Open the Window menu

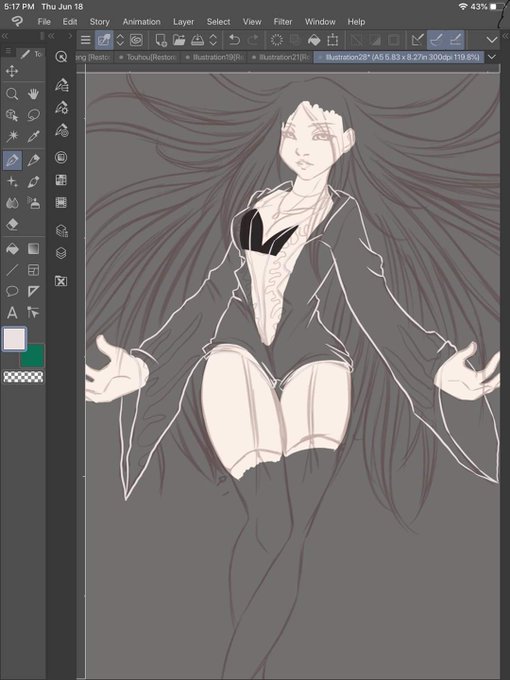tap(320, 22)
